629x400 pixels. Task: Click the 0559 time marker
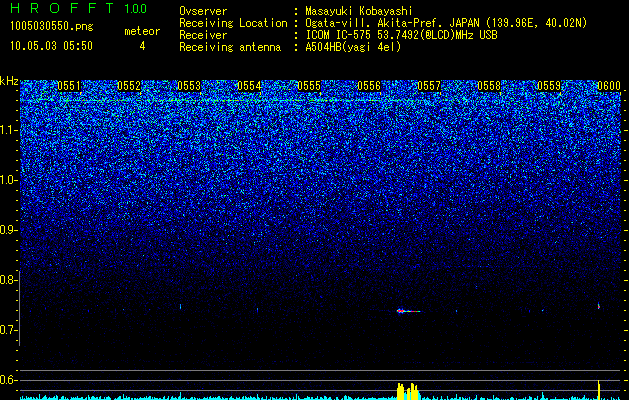click(x=549, y=86)
